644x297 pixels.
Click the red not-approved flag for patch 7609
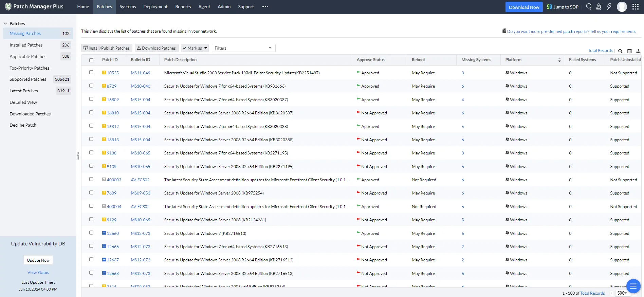point(358,193)
